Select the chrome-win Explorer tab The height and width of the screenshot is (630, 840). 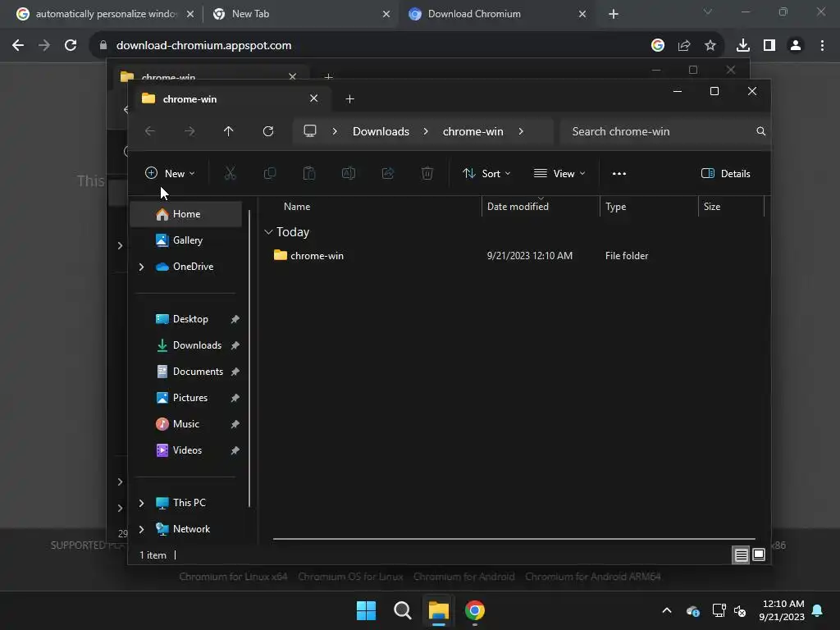pos(231,98)
